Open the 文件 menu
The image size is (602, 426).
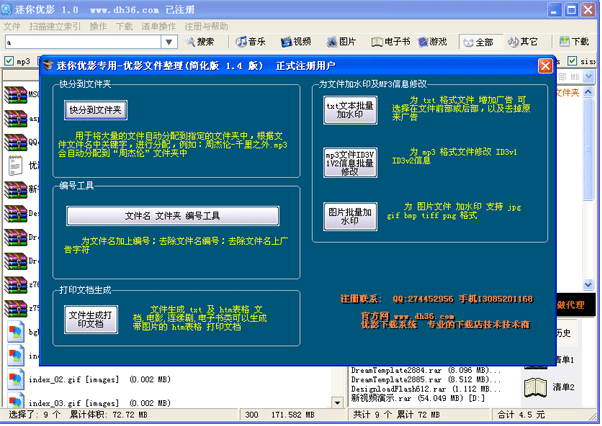12,26
